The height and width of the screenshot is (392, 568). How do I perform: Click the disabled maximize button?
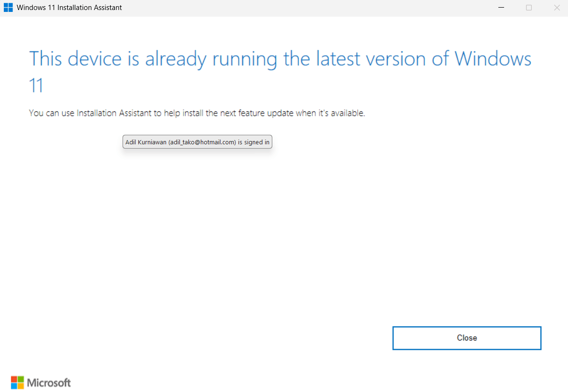click(x=528, y=8)
